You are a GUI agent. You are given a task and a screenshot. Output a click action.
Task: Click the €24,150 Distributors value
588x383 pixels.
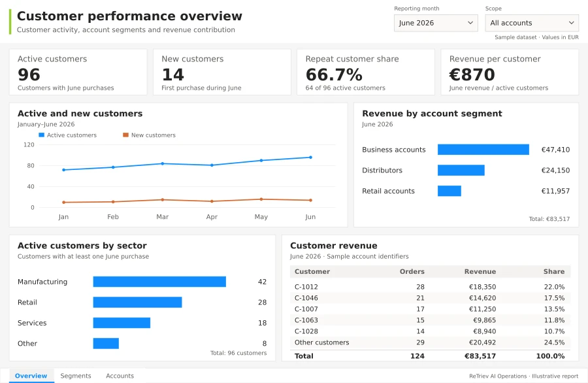pyautogui.click(x=555, y=170)
